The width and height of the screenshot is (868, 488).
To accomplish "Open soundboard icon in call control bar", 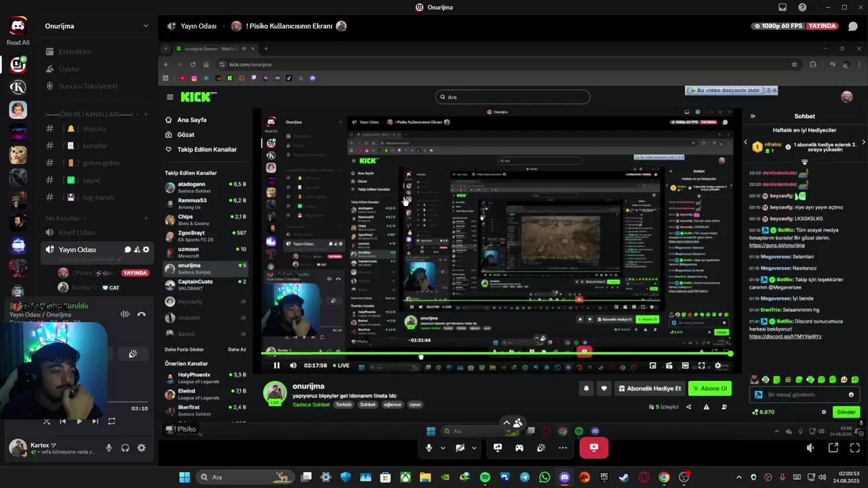I will [x=541, y=447].
